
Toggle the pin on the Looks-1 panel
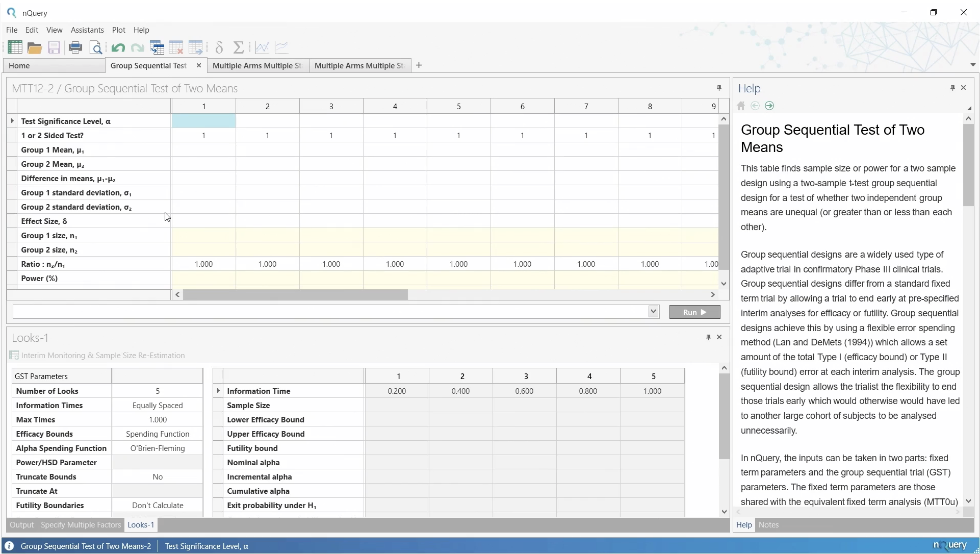coord(708,337)
